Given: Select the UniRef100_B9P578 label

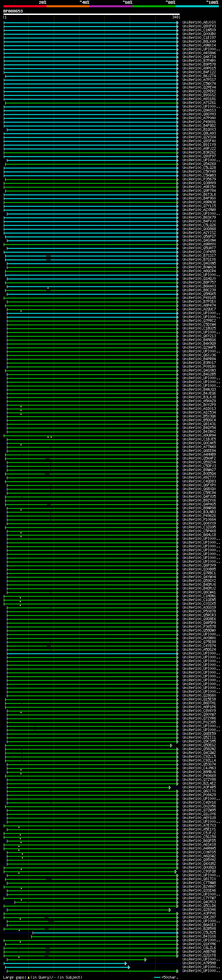Looking at the screenshot, I should pyautogui.click(x=199, y=64).
